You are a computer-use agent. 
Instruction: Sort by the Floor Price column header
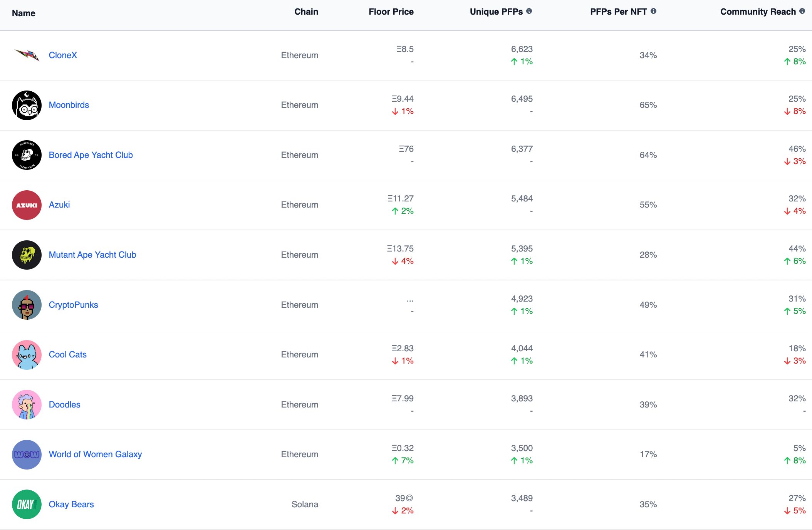[391, 12]
